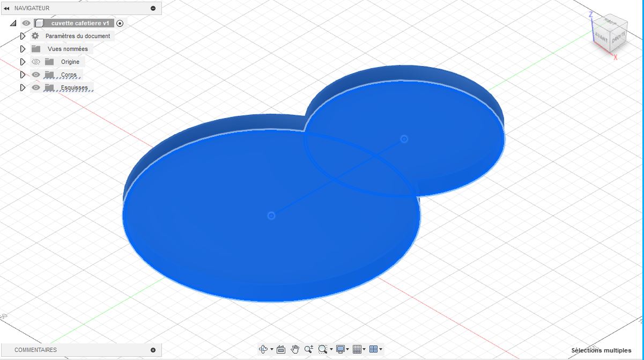Open the Viewports layout icon

374,349
